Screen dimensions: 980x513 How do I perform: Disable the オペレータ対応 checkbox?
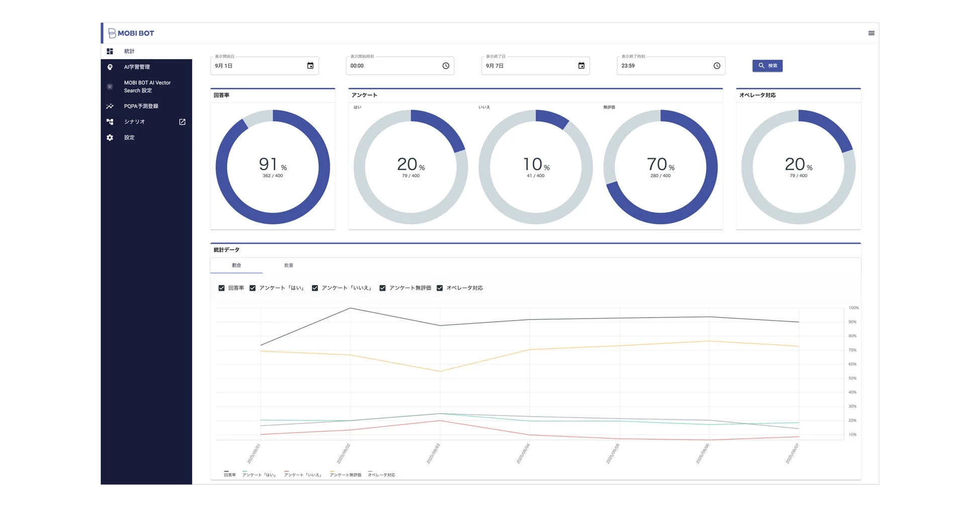click(440, 288)
